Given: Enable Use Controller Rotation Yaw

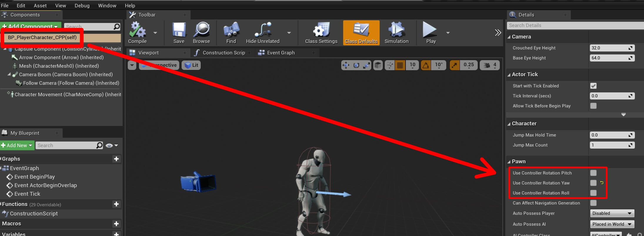Looking at the screenshot, I should [593, 183].
